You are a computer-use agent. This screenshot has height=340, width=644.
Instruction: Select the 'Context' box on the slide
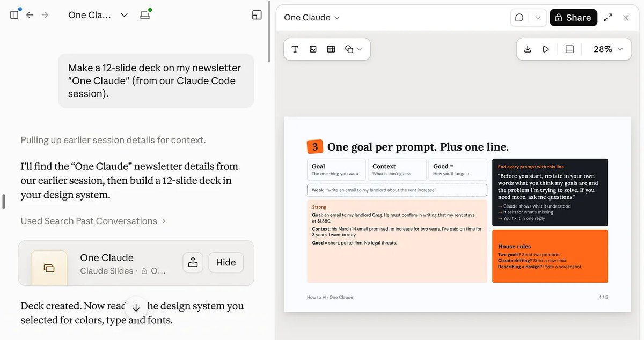coord(397,169)
